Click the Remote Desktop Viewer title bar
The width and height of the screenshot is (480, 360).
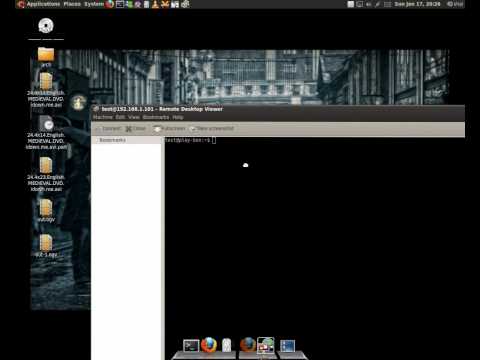[x=278, y=109]
